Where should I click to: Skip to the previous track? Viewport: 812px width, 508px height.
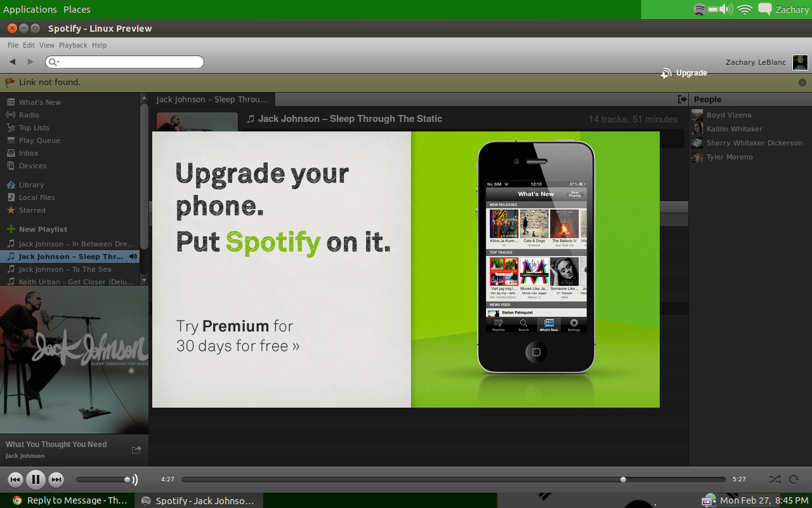16,480
